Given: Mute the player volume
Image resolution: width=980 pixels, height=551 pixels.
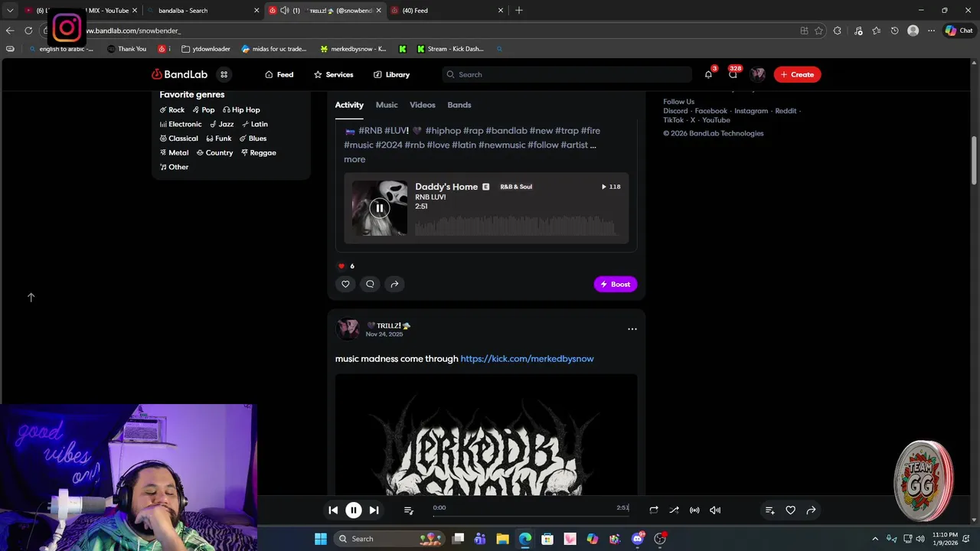Looking at the screenshot, I should (x=715, y=510).
